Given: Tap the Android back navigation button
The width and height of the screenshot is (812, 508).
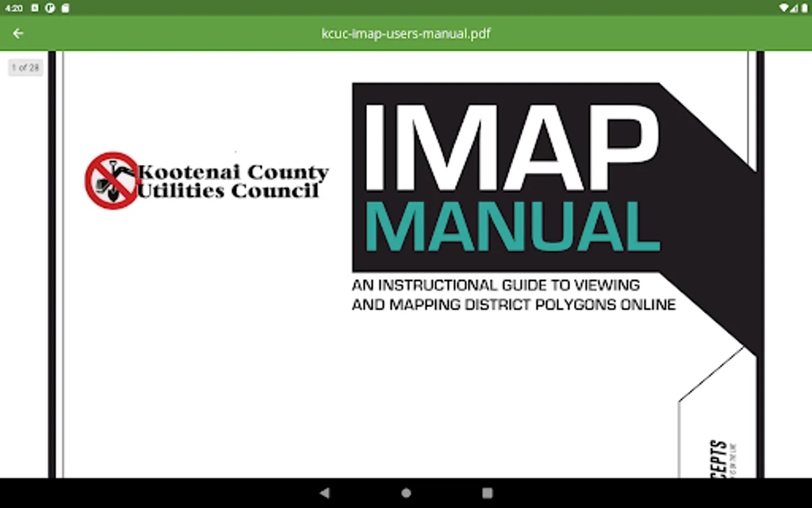Looking at the screenshot, I should (324, 493).
